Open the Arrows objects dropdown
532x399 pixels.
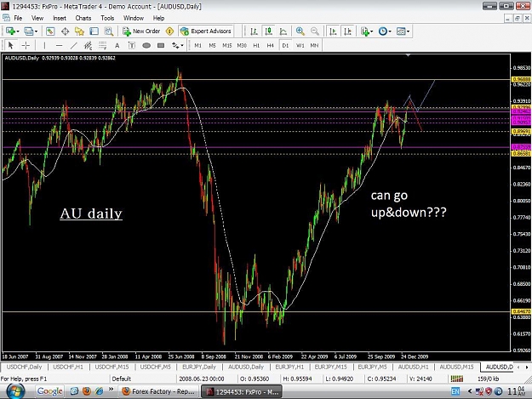coord(177,45)
